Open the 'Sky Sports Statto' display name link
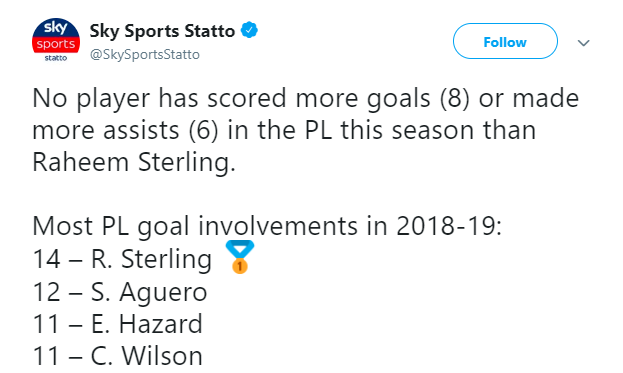This screenshot has height=373, width=623. (162, 31)
